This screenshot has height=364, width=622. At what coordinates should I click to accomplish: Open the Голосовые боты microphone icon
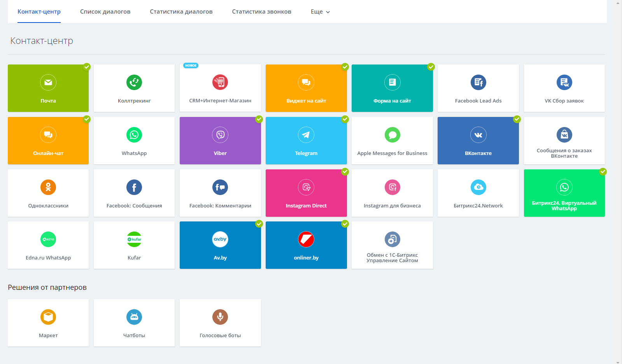220,317
